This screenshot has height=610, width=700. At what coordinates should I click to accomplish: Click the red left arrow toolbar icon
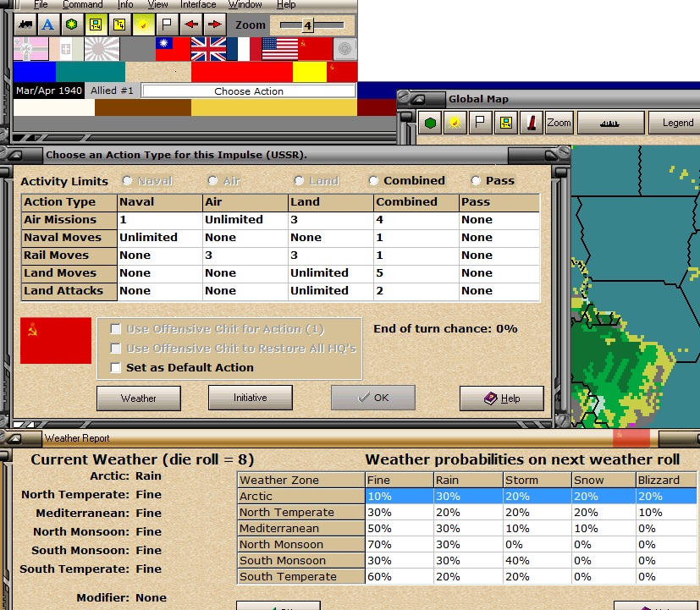click(191, 25)
